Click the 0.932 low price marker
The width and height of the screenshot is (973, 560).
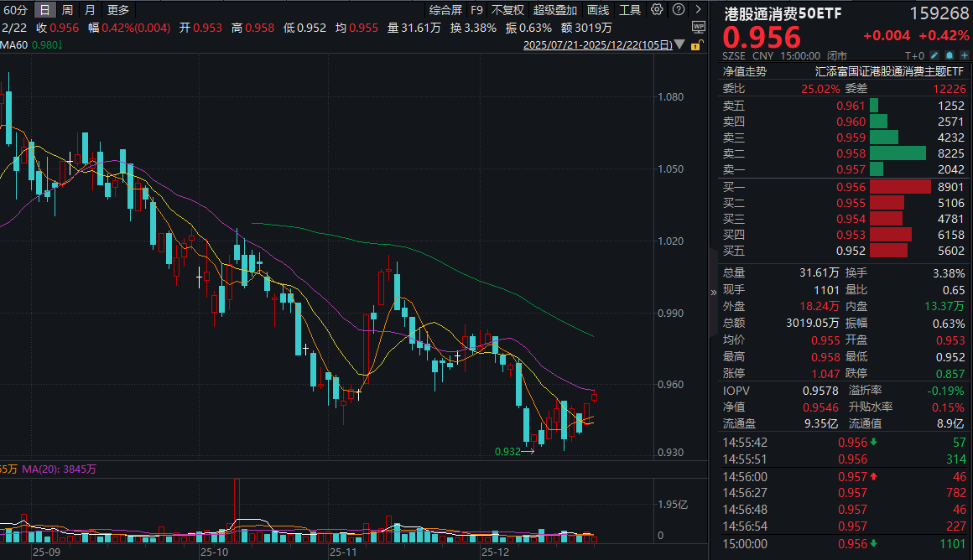click(x=507, y=452)
